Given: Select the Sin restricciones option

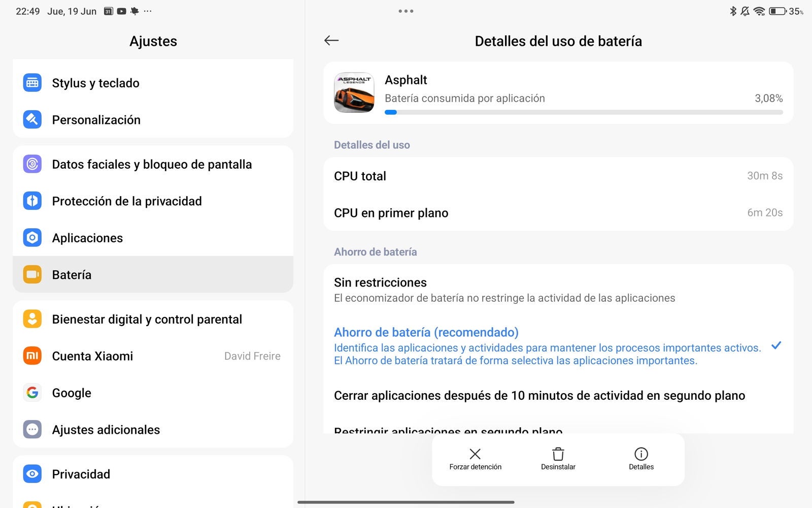Looking at the screenshot, I should [x=558, y=290].
